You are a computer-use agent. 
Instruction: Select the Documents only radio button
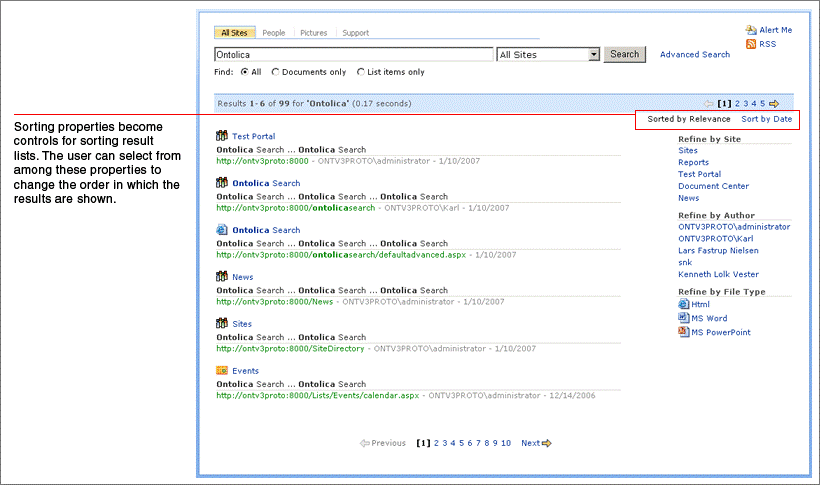(275, 72)
